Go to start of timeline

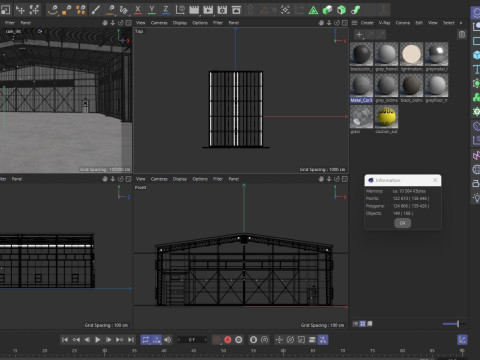[x=65, y=340]
